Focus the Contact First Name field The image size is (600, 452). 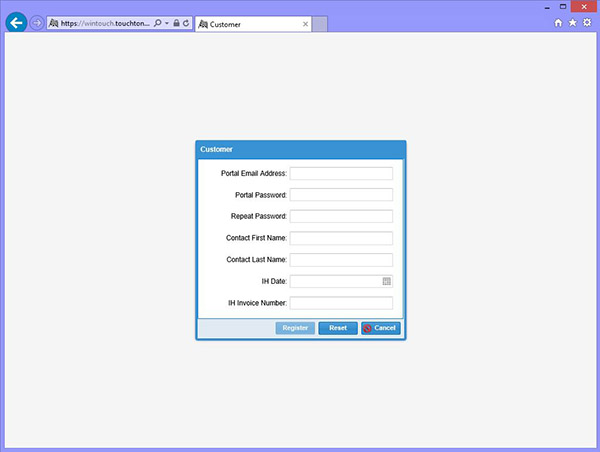pos(341,238)
